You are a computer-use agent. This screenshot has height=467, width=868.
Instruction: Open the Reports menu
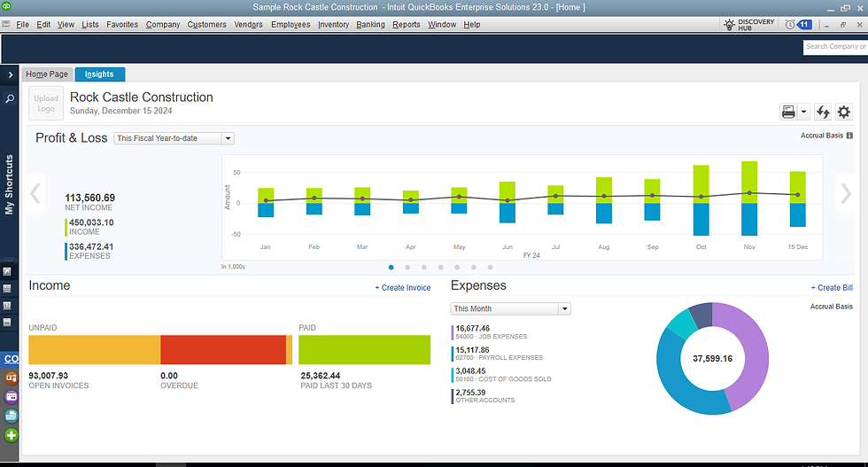(407, 25)
